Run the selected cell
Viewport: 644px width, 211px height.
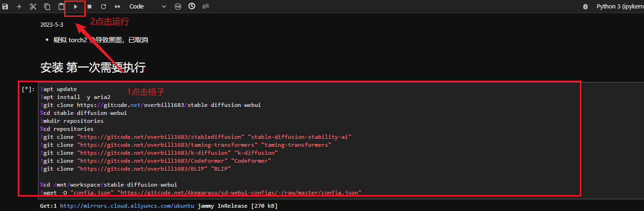click(x=75, y=7)
